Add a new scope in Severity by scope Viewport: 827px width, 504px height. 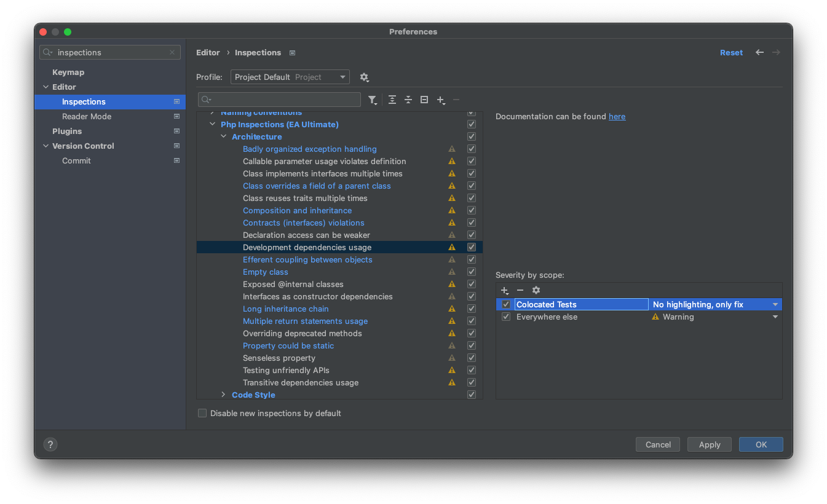click(504, 290)
